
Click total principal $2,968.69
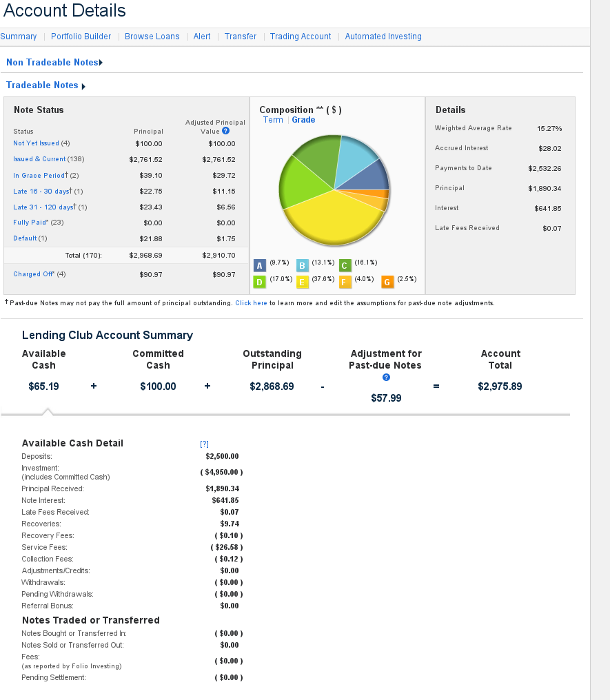click(145, 256)
